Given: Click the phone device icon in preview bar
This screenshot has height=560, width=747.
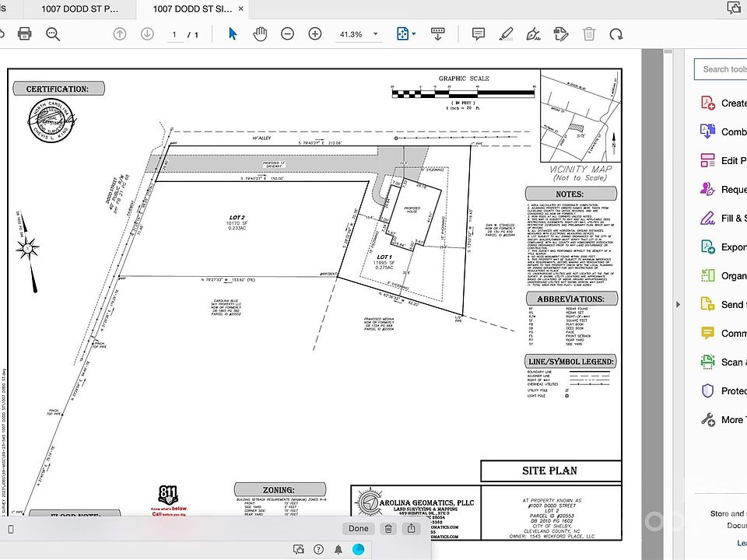Looking at the screenshot, I should [x=11, y=529].
